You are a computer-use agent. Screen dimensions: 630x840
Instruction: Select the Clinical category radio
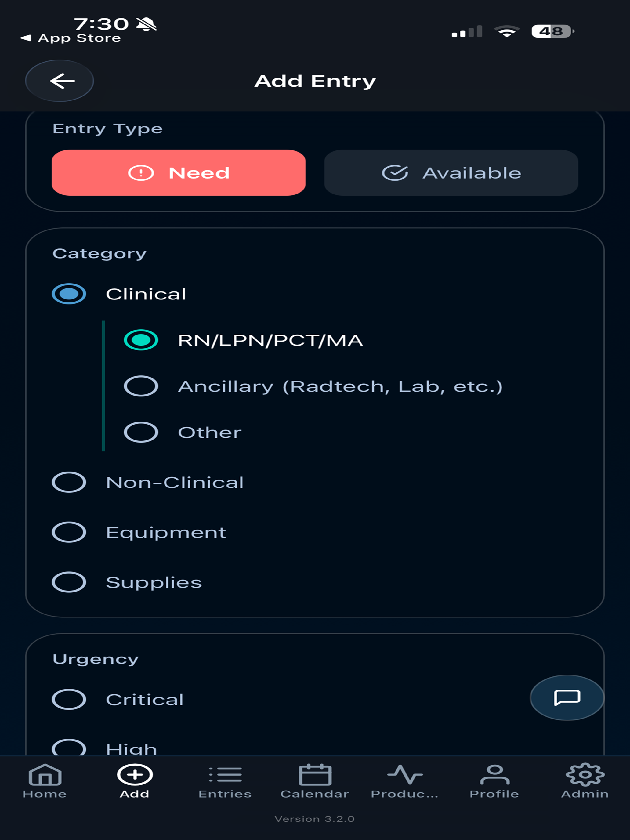pyautogui.click(x=69, y=294)
